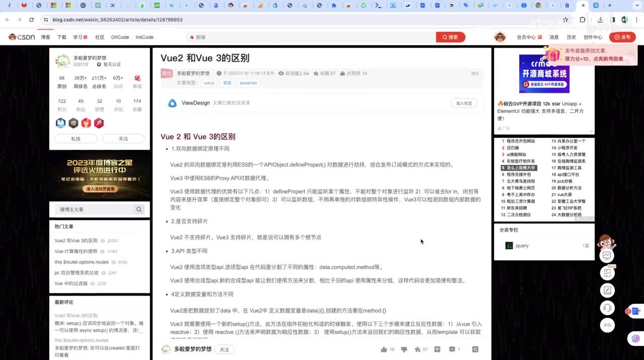
Task: Click the 搜博主文章 search input field
Action: [95, 210]
